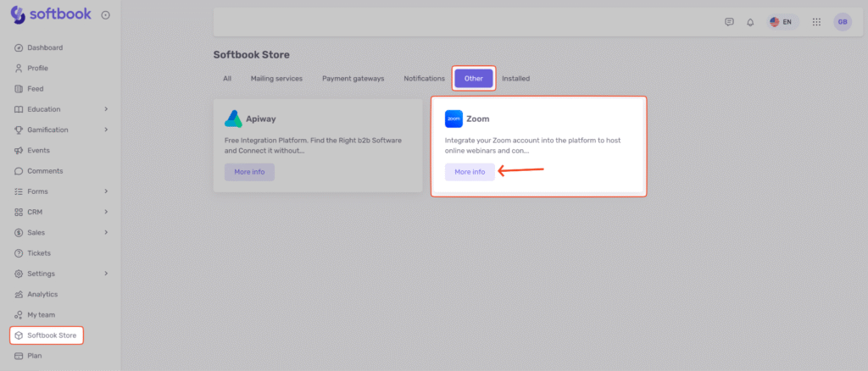Select the Payment gateways tab
Screen dimensions: 868x371
pyautogui.click(x=353, y=79)
